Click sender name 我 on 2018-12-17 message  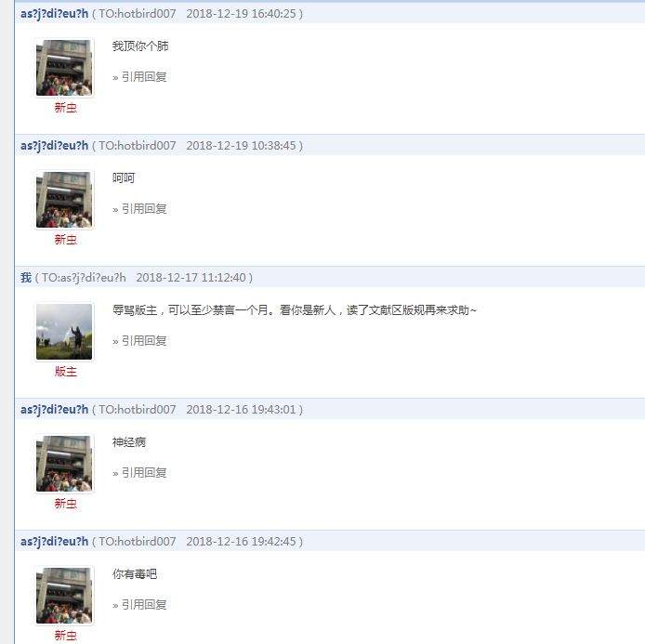(x=26, y=278)
